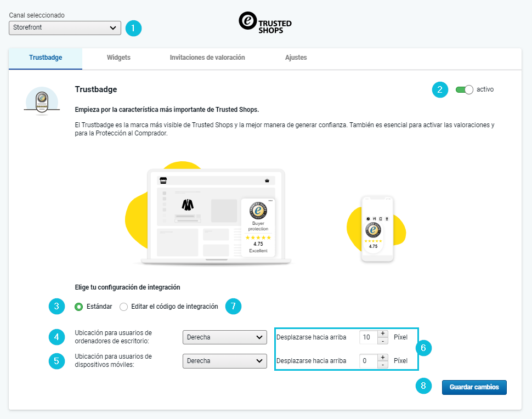
Task: Click the laptop Trustbadge preview illustration
Action: 208,213
